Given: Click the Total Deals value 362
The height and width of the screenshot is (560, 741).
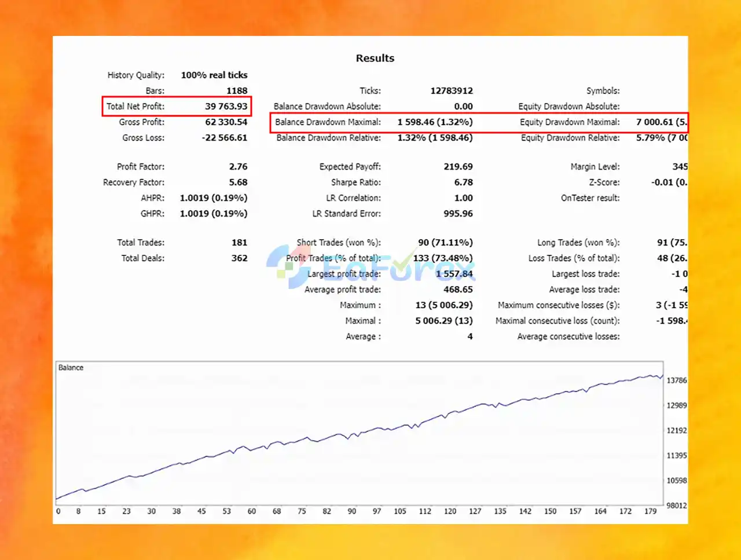Looking at the screenshot, I should (x=239, y=258).
